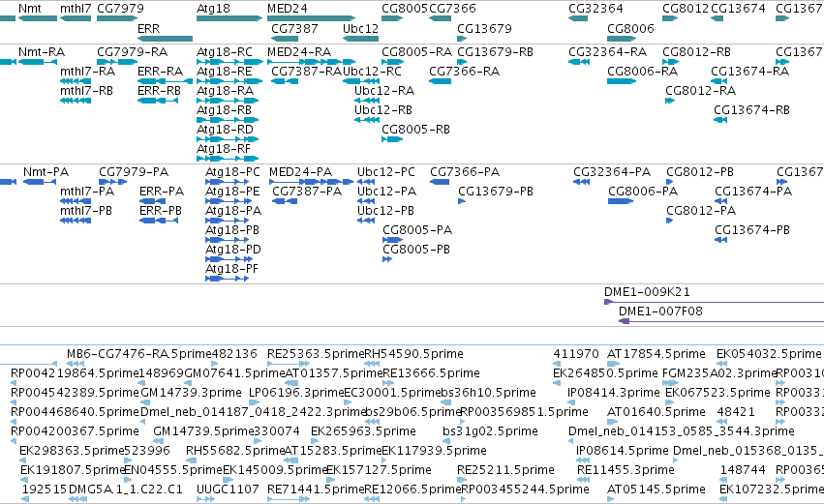
Task: Open the RE25211.5prime EST label
Action: (x=505, y=470)
